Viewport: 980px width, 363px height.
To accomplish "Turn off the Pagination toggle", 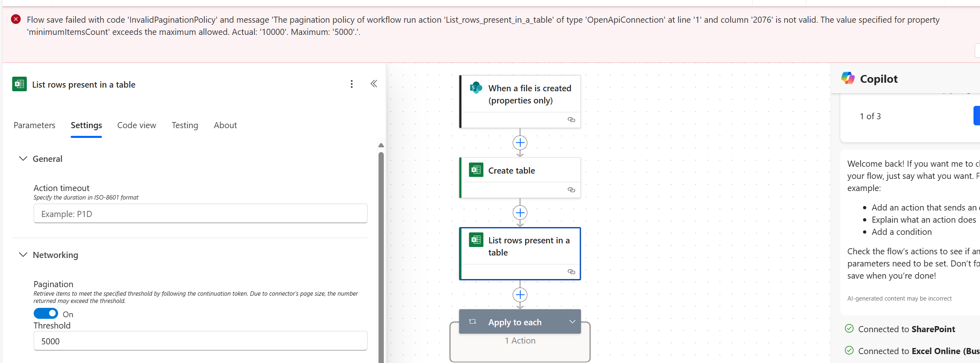I will tap(46, 314).
